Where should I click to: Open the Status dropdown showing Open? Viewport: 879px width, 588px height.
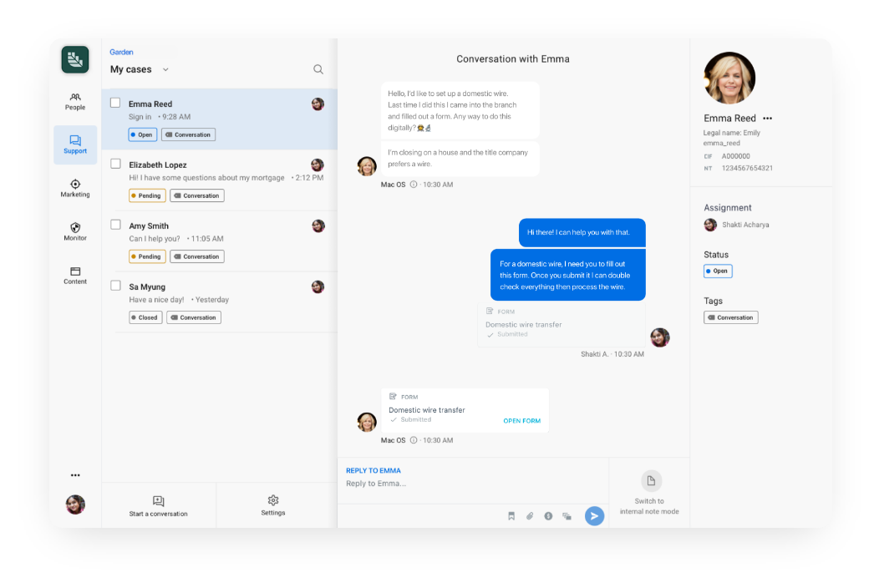click(x=717, y=271)
